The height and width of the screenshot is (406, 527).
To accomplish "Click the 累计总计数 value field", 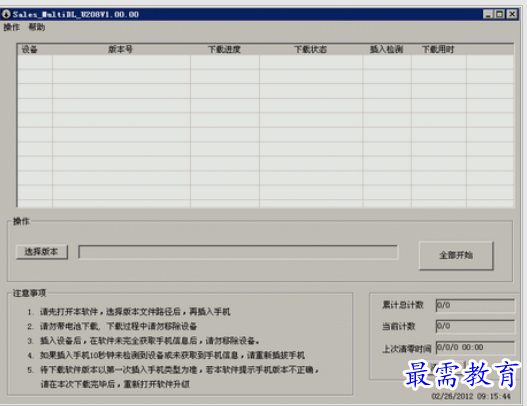I will pos(475,305).
